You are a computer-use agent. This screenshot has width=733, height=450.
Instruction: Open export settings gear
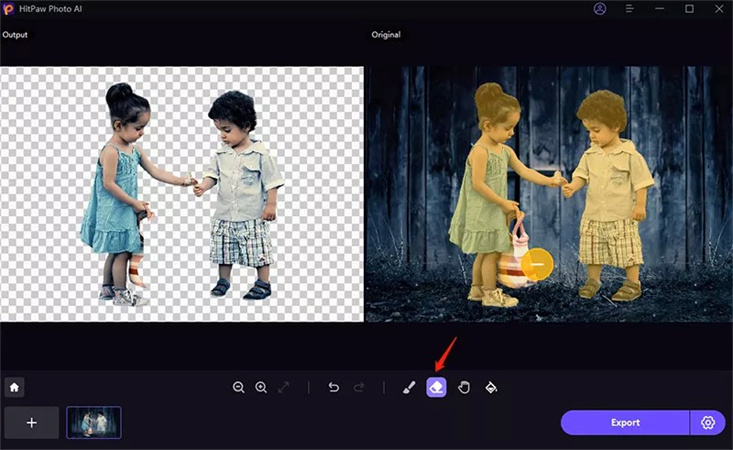708,422
